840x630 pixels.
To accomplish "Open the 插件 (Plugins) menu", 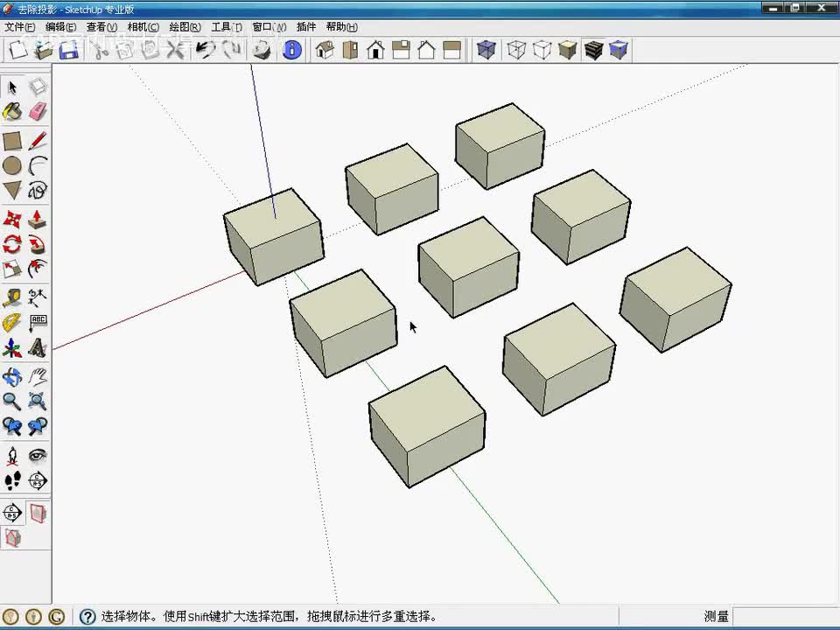I will [306, 27].
